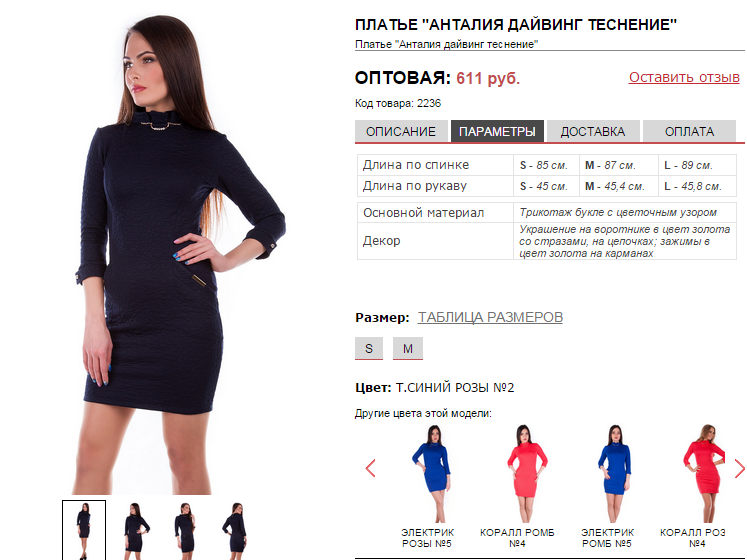This screenshot has height=560, width=747.
Task: Select the first front-view thumbnail
Action: click(x=84, y=530)
